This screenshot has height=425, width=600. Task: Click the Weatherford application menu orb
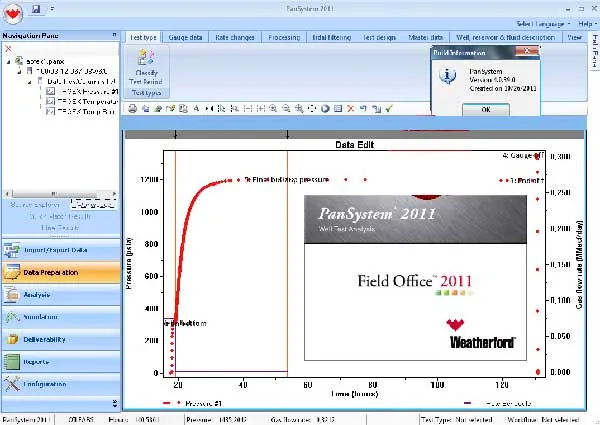click(13, 14)
